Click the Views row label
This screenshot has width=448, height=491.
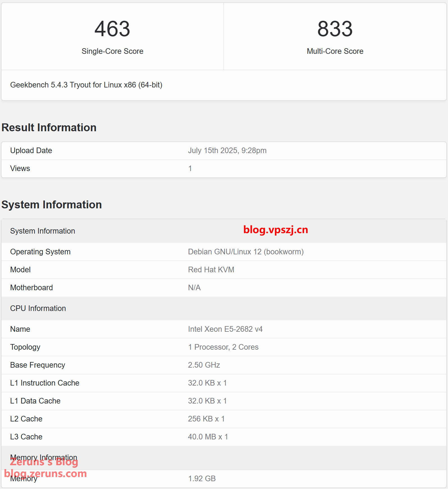pyautogui.click(x=20, y=169)
